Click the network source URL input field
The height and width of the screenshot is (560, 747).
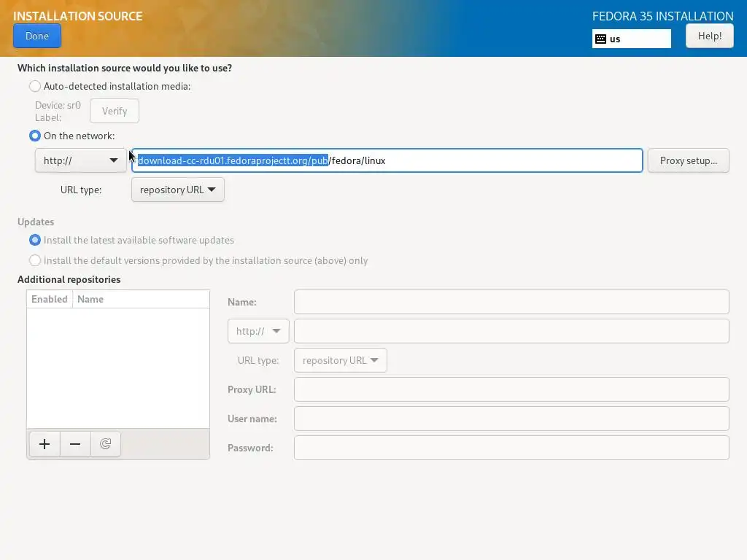(x=387, y=160)
